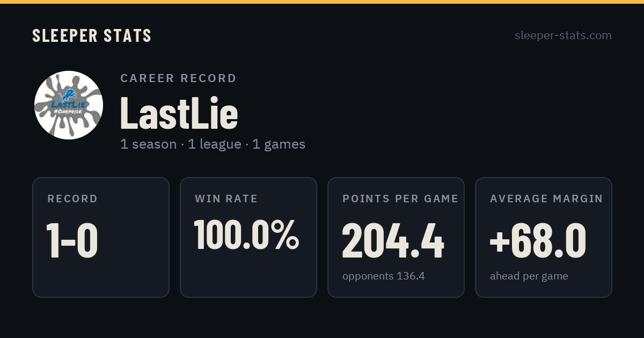Click the WIN RATE label text
This screenshot has height=338, width=644.
coord(226,199)
